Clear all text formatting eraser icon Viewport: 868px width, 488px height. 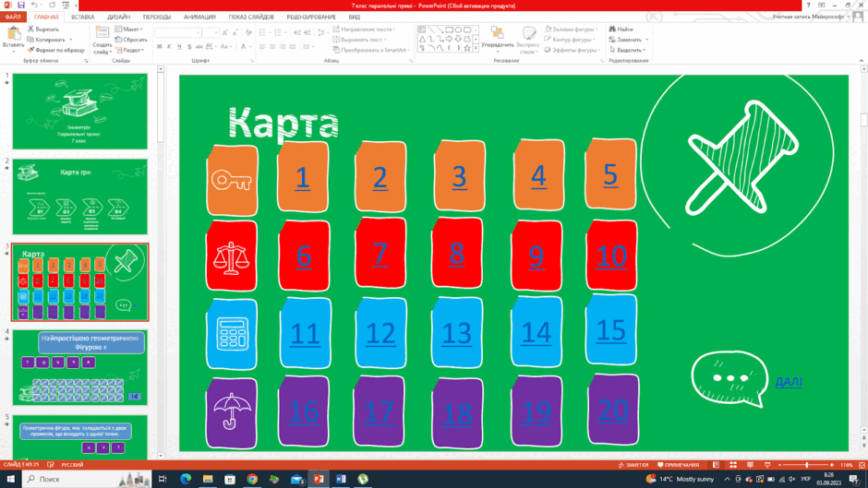(248, 33)
